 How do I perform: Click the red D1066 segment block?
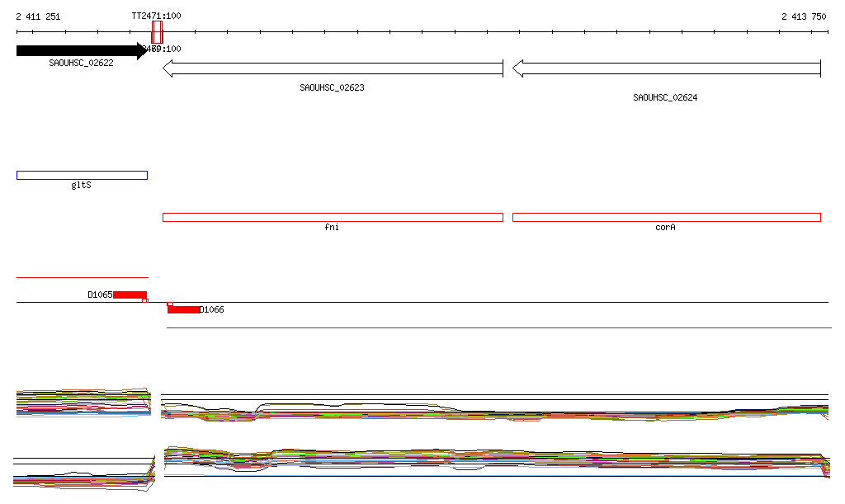[183, 309]
